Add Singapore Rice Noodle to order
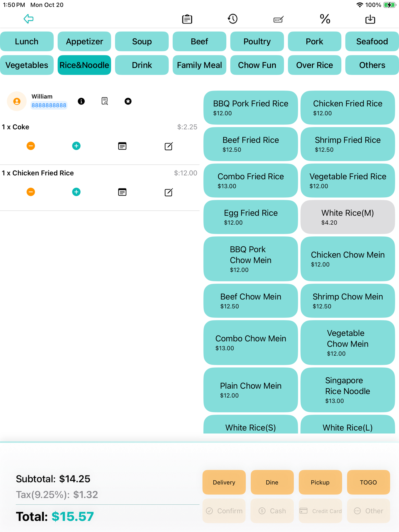The width and height of the screenshot is (399, 532). [348, 390]
